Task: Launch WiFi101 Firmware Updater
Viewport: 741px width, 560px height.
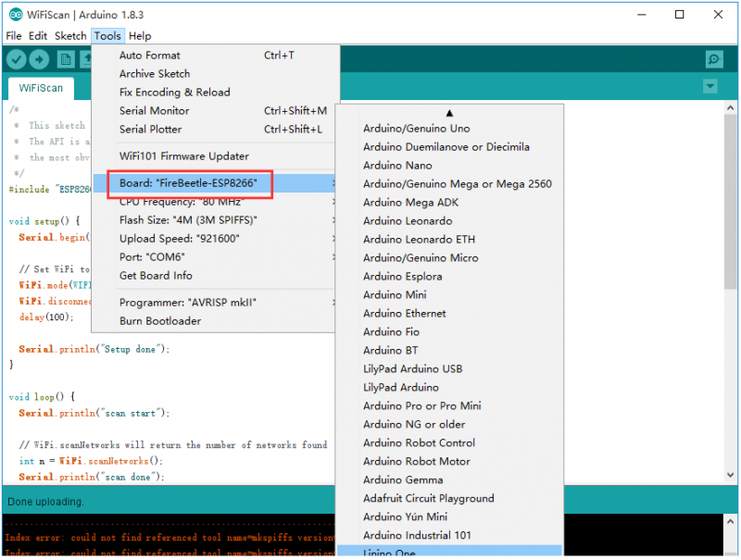Action: (x=216, y=156)
